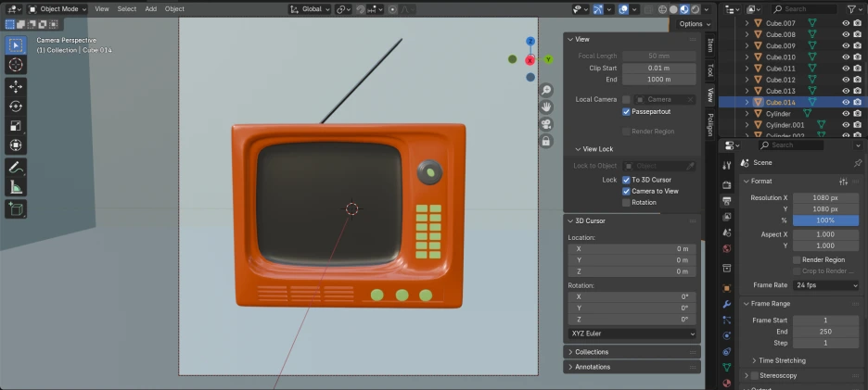
Task: Click the Clip Start value field
Action: (658, 68)
